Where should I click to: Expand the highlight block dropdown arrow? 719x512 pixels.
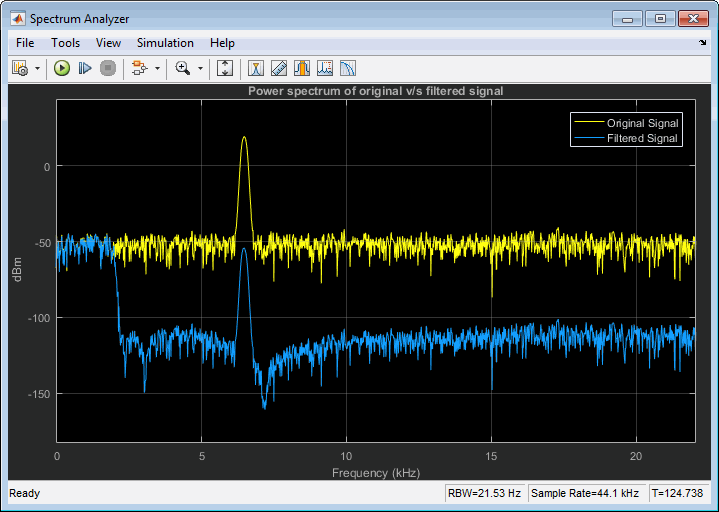[157, 69]
